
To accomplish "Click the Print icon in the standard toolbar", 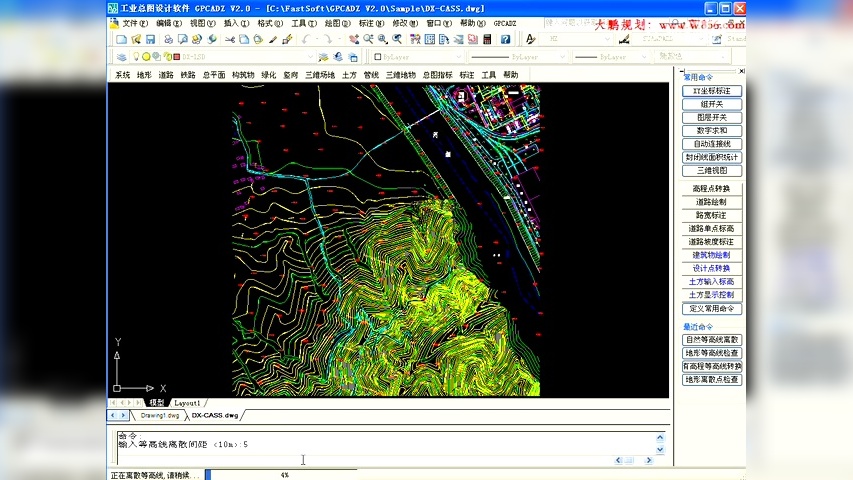I will (x=168, y=39).
